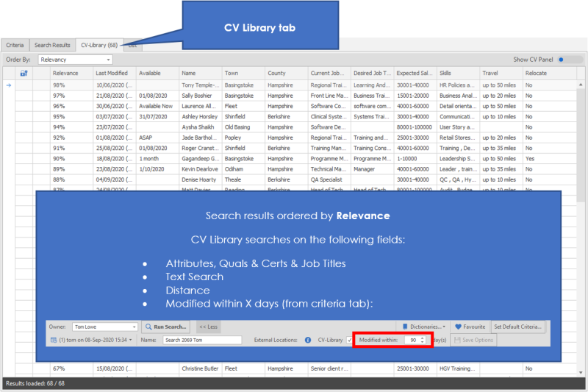Click the blue row indicator arrow

click(x=8, y=85)
